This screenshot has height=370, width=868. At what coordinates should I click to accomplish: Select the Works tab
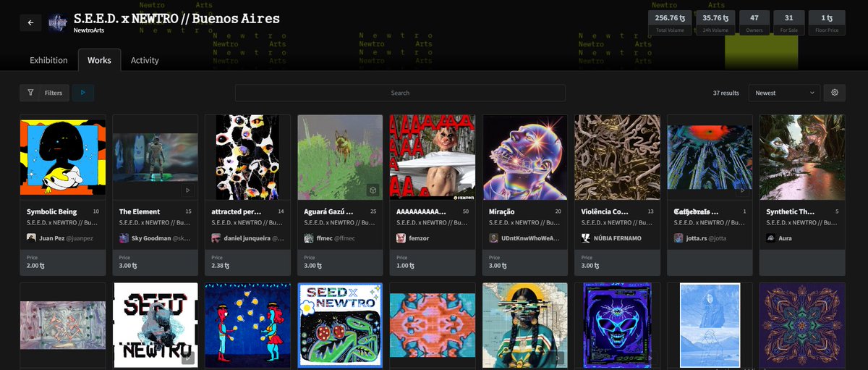pyautogui.click(x=99, y=60)
